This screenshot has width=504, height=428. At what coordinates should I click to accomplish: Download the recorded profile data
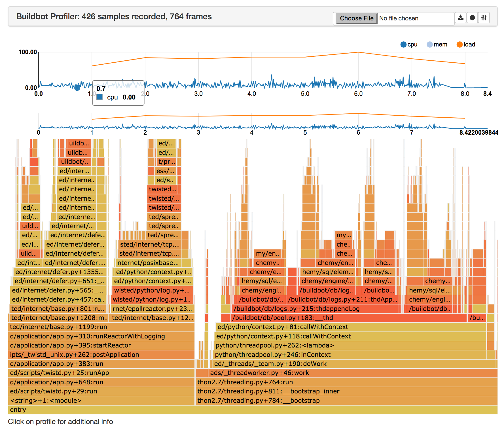coord(461,17)
